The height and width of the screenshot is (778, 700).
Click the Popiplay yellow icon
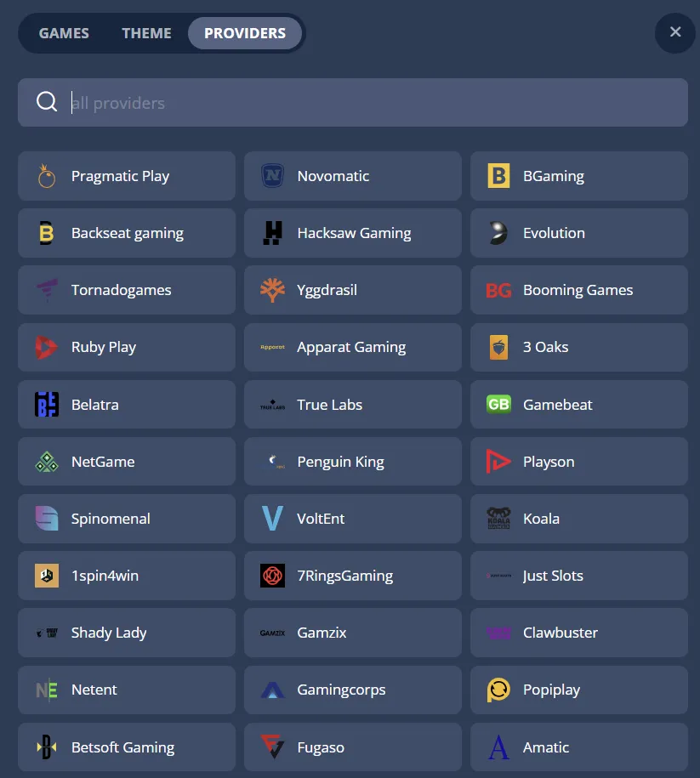pyautogui.click(x=498, y=690)
